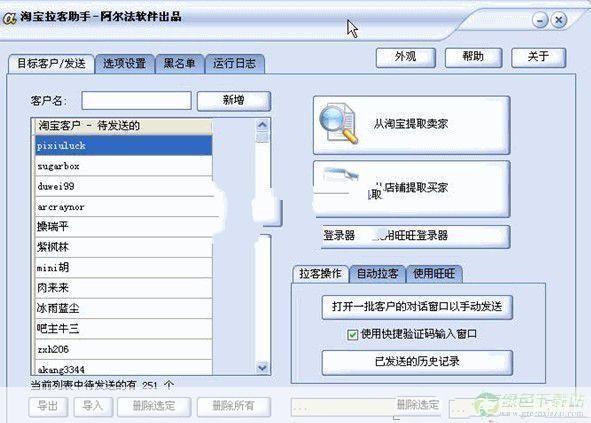Click 打开一批客户的对话窗口以手动发送
Viewport: 591px width, 423px height.
pyautogui.click(x=417, y=307)
